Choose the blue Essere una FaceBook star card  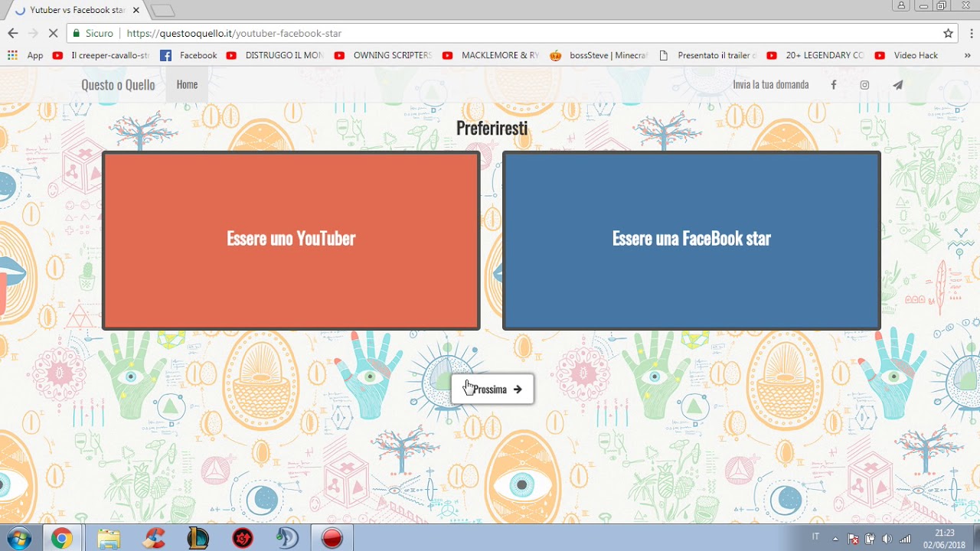[x=691, y=240]
